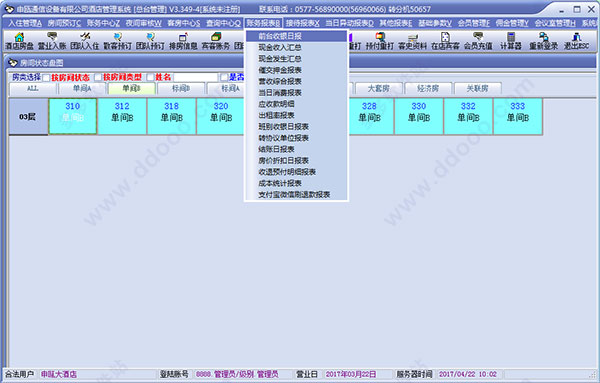Image resolution: width=600 pixels, height=383 pixels.
Task: Select 应收款明细 menu entry
Action: pos(296,104)
